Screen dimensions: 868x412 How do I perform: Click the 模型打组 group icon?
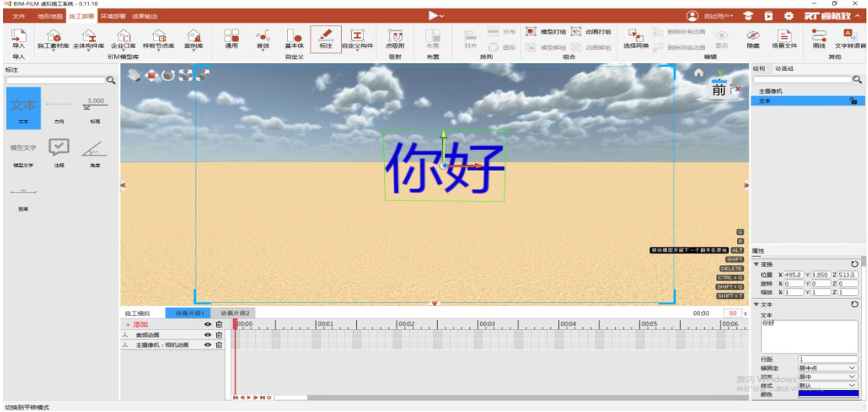tap(531, 31)
